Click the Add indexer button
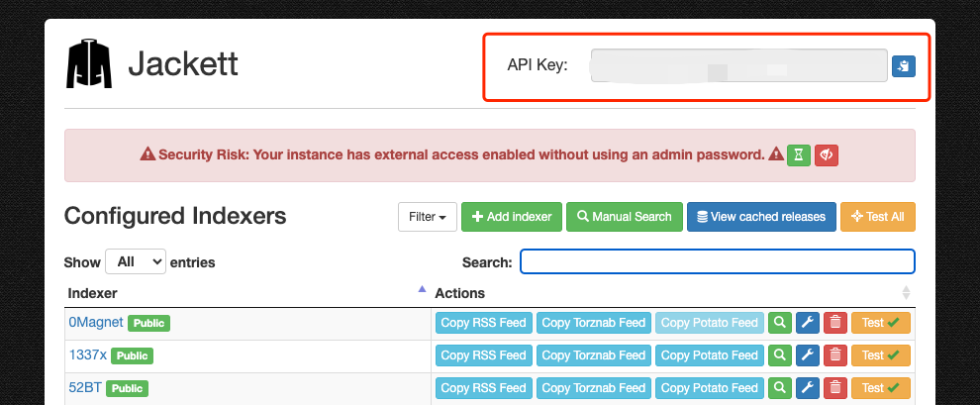Image resolution: width=980 pixels, height=405 pixels. 512,217
